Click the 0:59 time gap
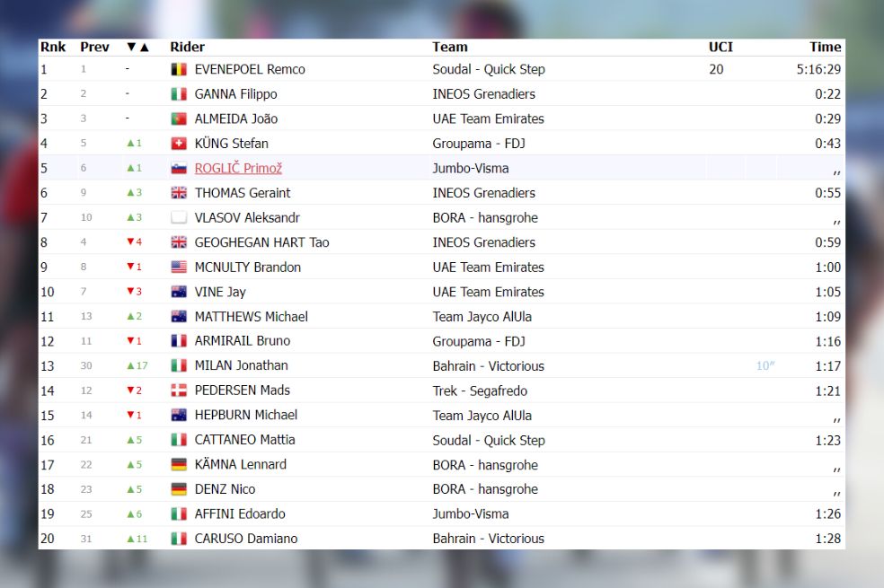884x588 pixels. [x=827, y=242]
